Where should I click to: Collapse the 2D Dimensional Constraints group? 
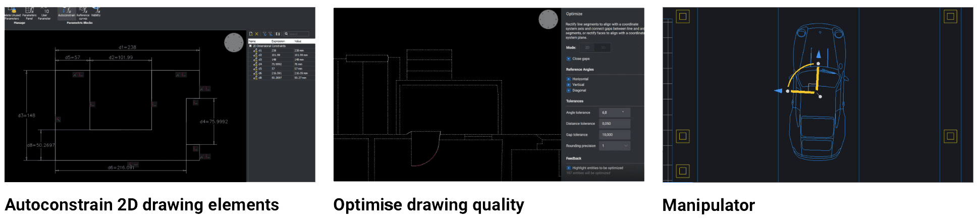250,46
